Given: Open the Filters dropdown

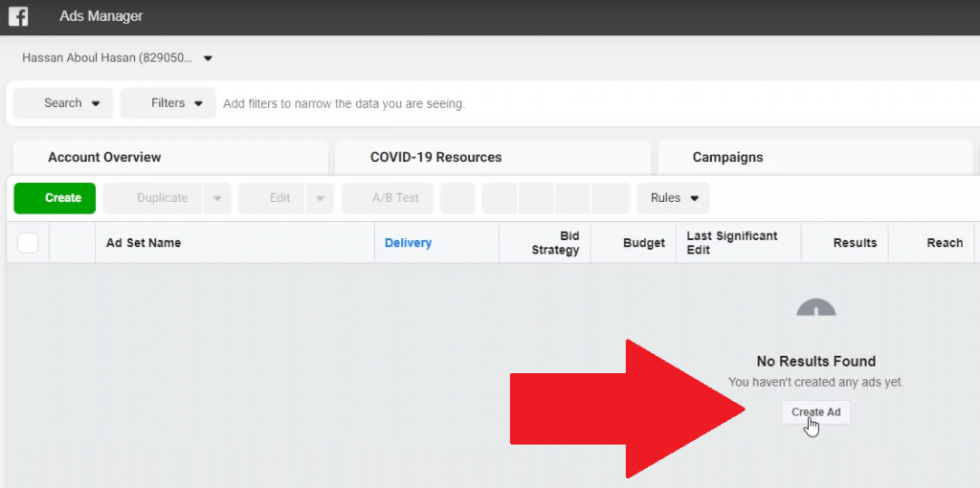Looking at the screenshot, I should point(168,103).
